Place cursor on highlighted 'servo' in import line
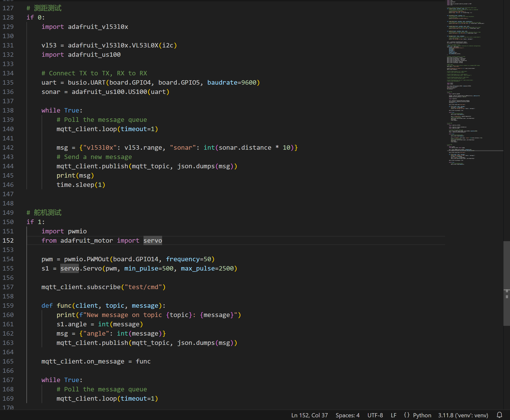 (x=153, y=240)
